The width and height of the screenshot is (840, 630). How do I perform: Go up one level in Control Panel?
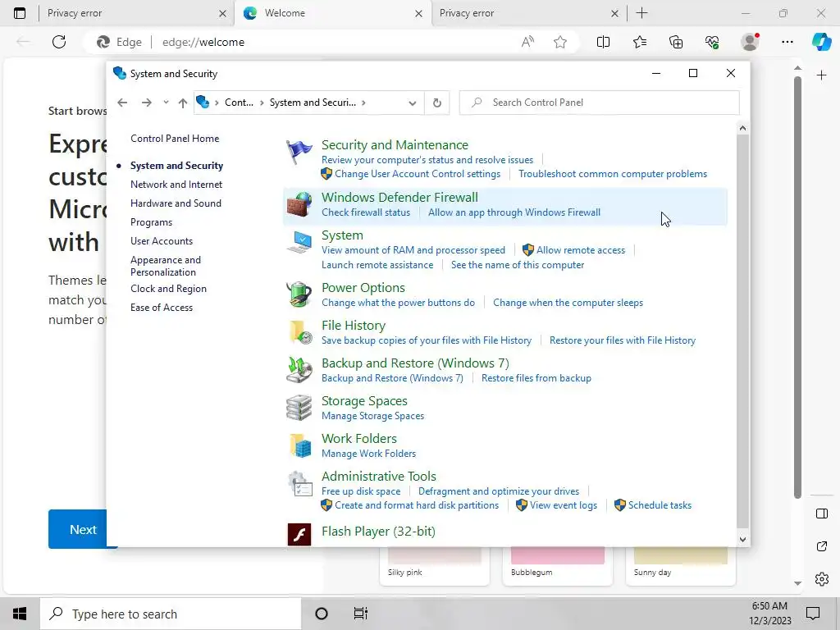pos(183,103)
